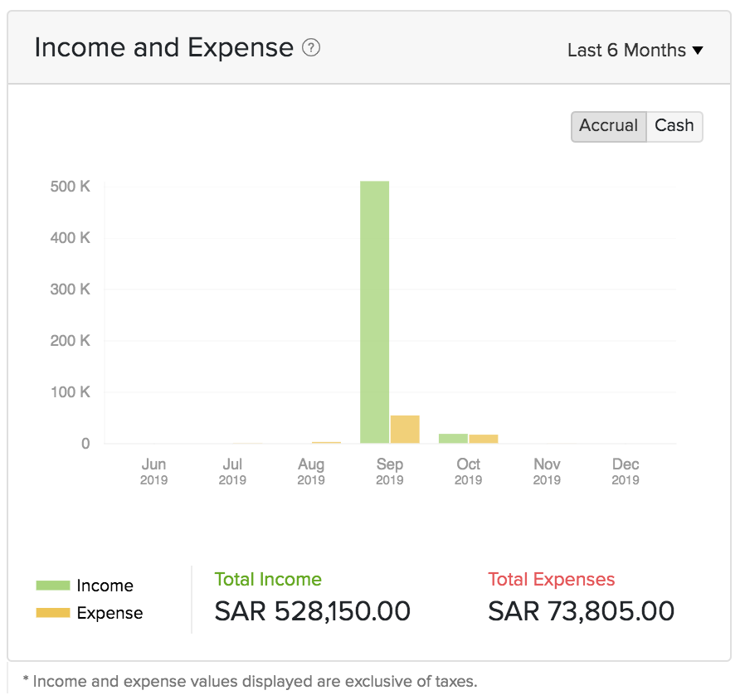
Task: Click the SAR 528,150.00 income amount
Action: (x=313, y=611)
